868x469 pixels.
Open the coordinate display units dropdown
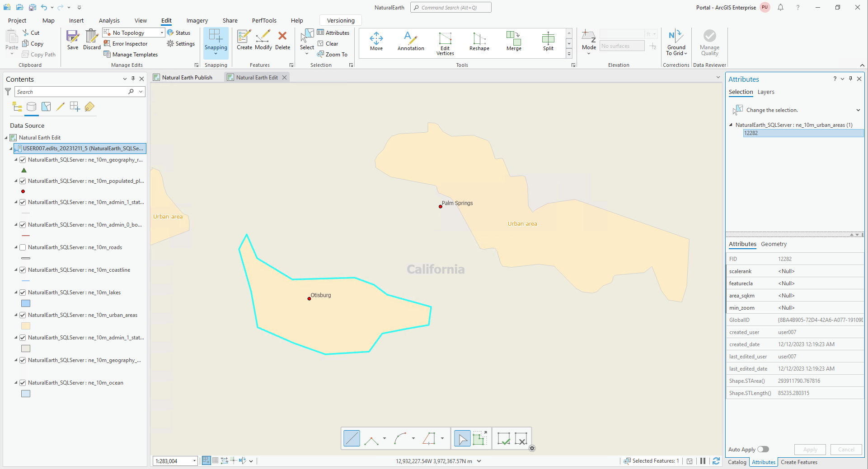(x=479, y=461)
